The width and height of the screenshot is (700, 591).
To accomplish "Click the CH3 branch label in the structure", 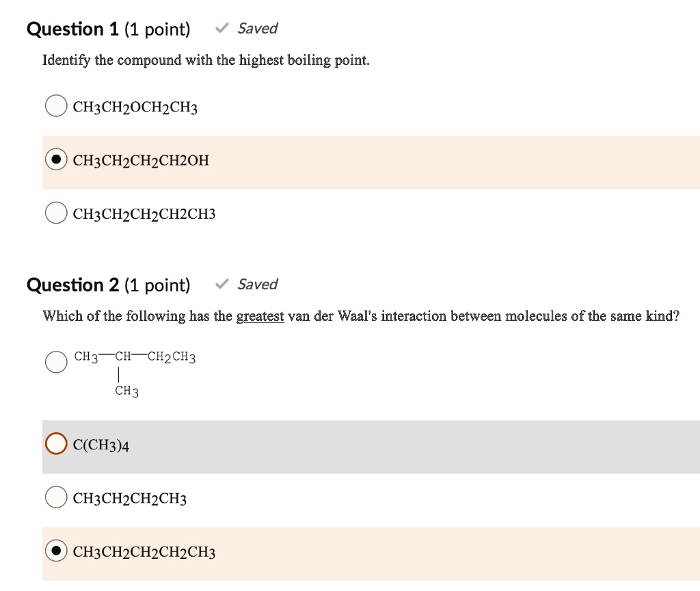I will point(125,391).
